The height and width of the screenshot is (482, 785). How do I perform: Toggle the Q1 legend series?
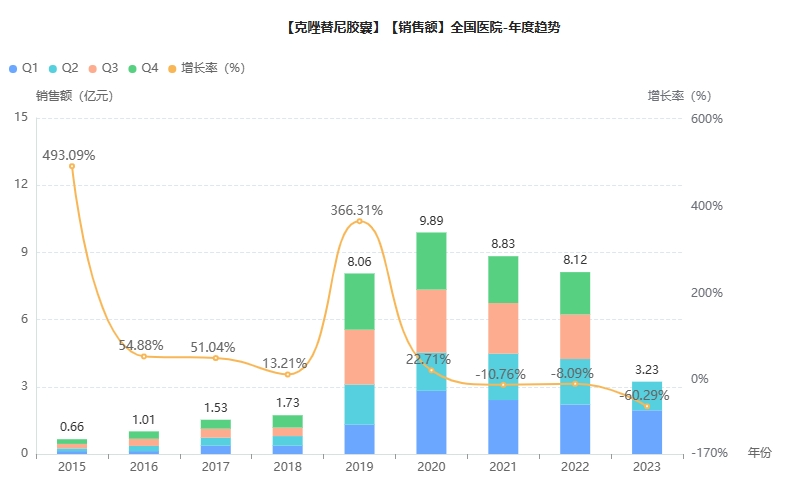coord(22,68)
